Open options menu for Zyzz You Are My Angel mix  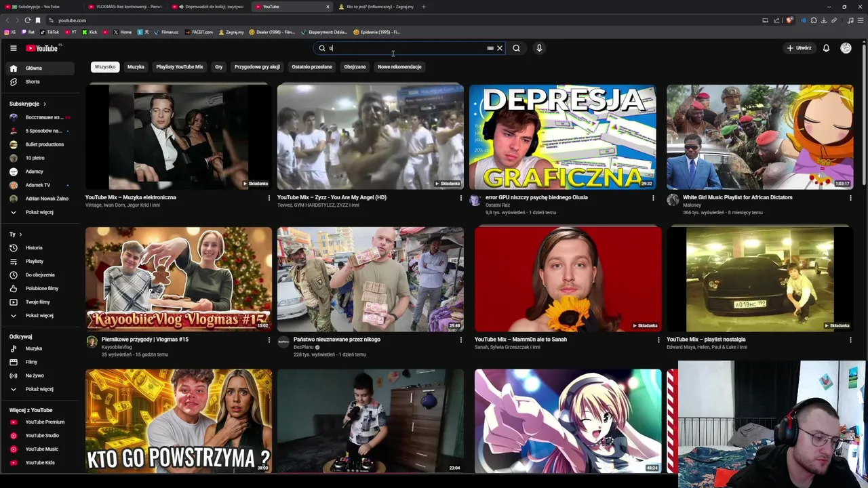460,198
